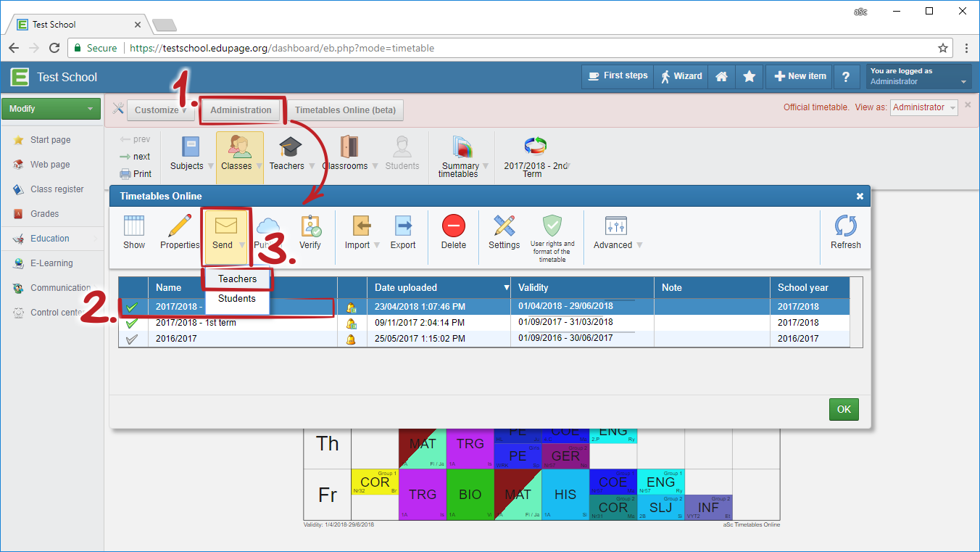Toggle checkmark for 2016/2017 timetable row

coord(132,339)
